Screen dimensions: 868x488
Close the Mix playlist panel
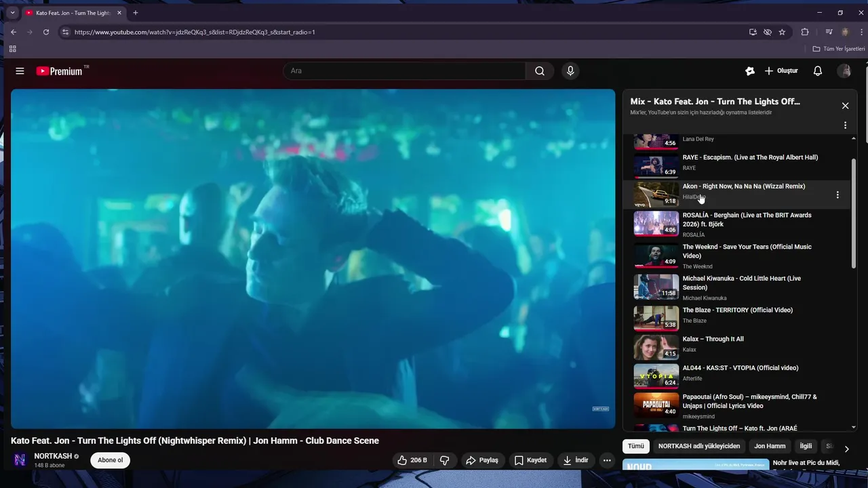(845, 106)
